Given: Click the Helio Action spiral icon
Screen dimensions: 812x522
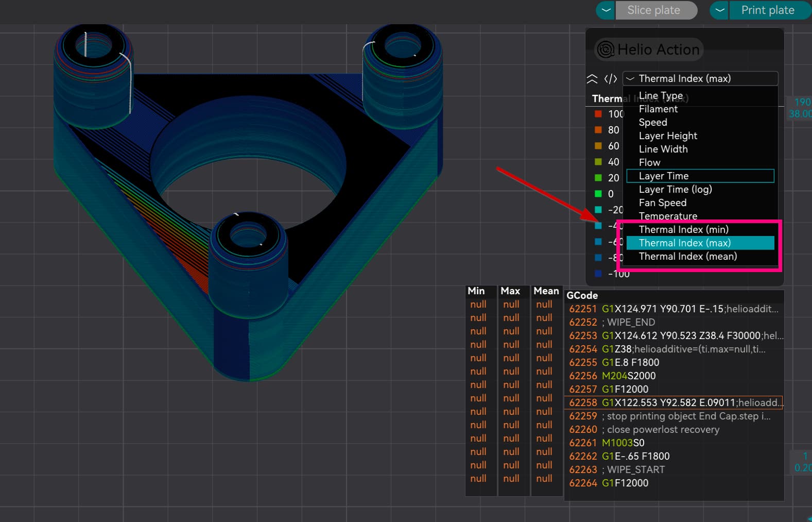Looking at the screenshot, I should (x=606, y=49).
